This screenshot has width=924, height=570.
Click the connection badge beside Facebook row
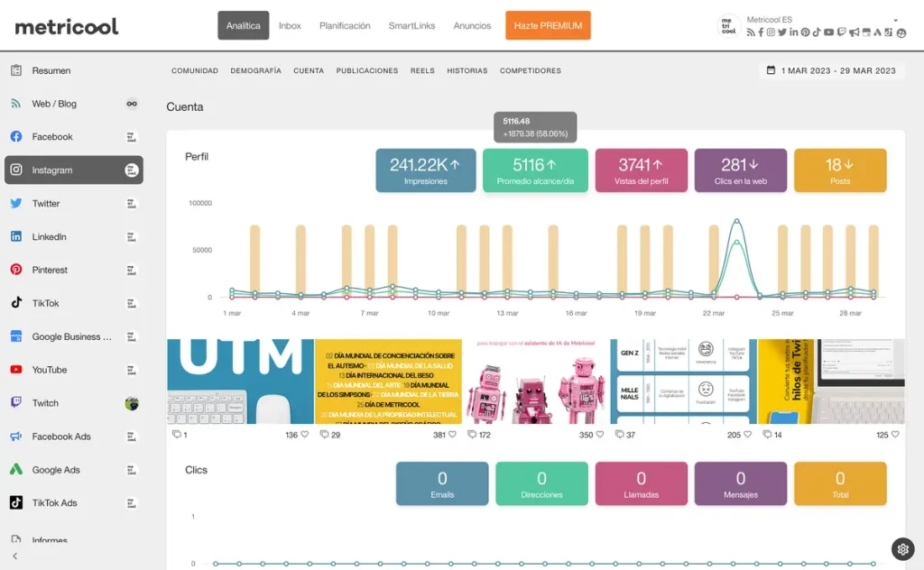tap(132, 136)
